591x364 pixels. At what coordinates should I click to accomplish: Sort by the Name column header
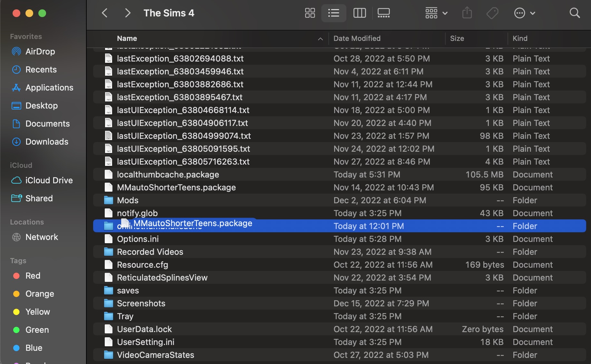pyautogui.click(x=127, y=38)
